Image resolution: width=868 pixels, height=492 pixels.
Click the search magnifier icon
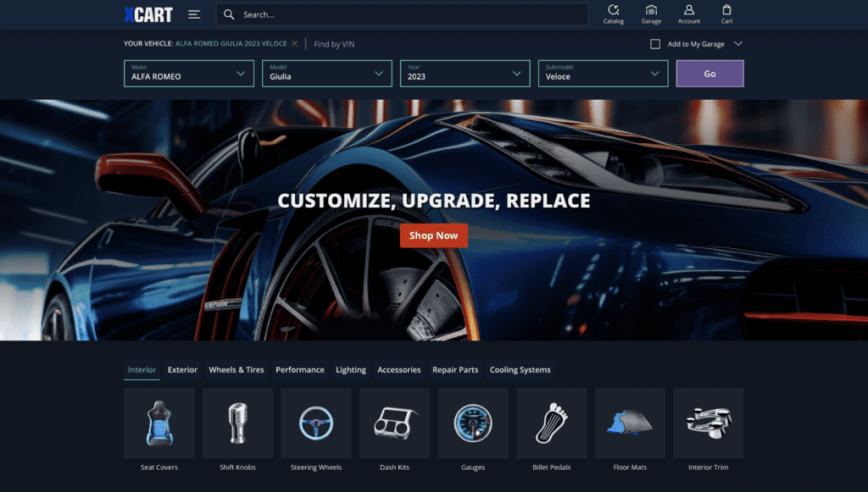[229, 14]
